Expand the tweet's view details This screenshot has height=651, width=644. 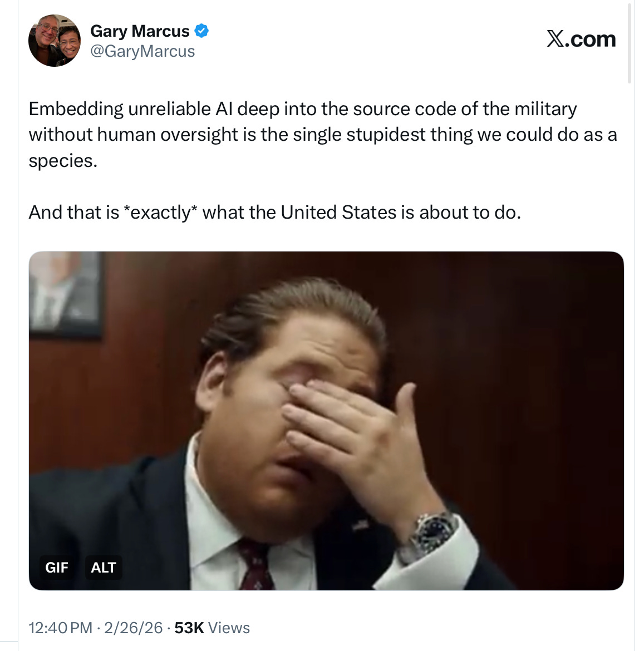[213, 627]
